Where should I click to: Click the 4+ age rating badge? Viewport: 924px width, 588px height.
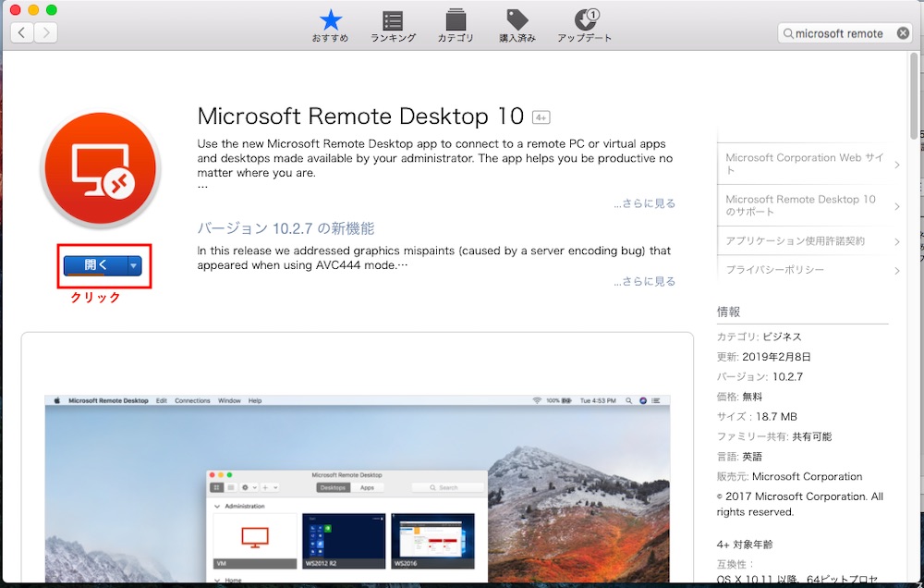click(x=541, y=117)
